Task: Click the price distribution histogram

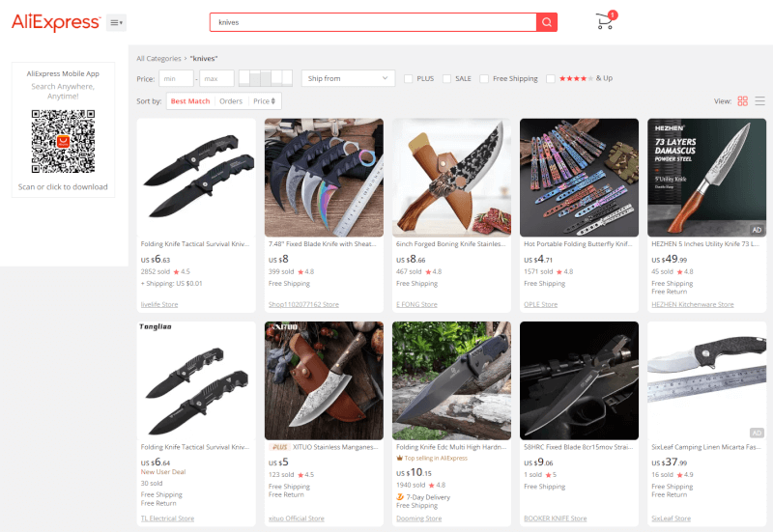Action: point(265,78)
